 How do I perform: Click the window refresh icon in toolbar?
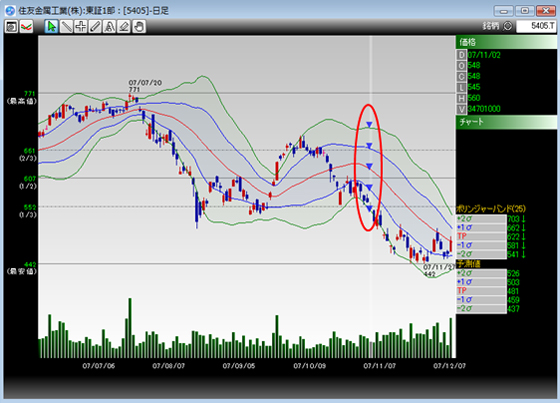coord(11,26)
